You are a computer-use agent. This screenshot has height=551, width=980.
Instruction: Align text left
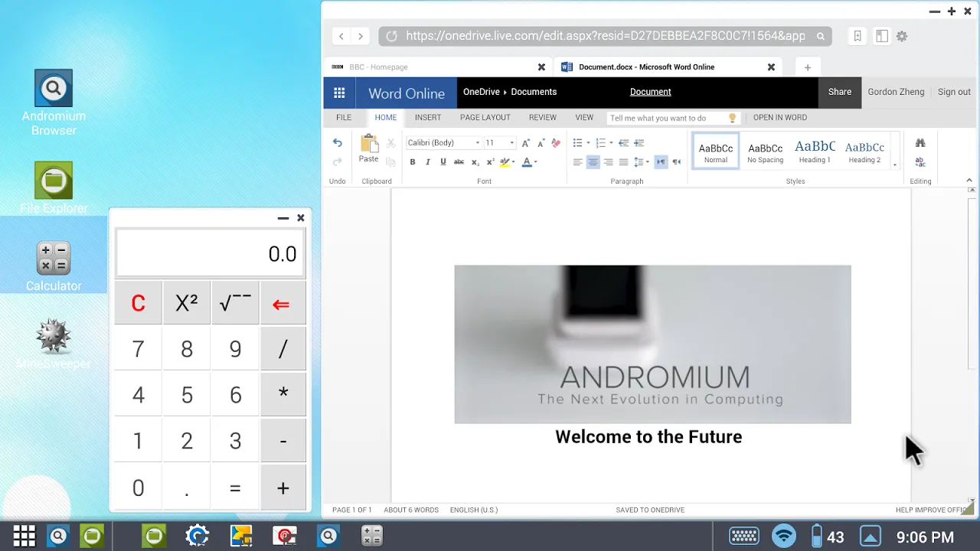click(577, 162)
